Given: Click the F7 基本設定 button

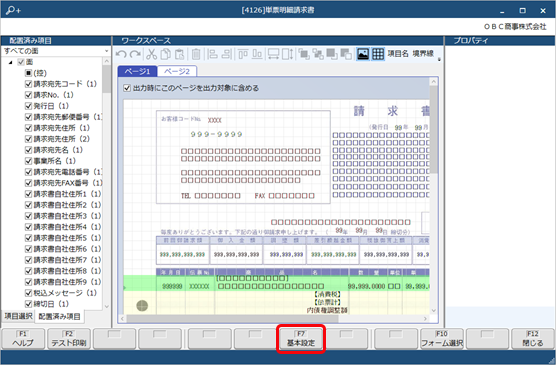Looking at the screenshot, I should [x=301, y=339].
